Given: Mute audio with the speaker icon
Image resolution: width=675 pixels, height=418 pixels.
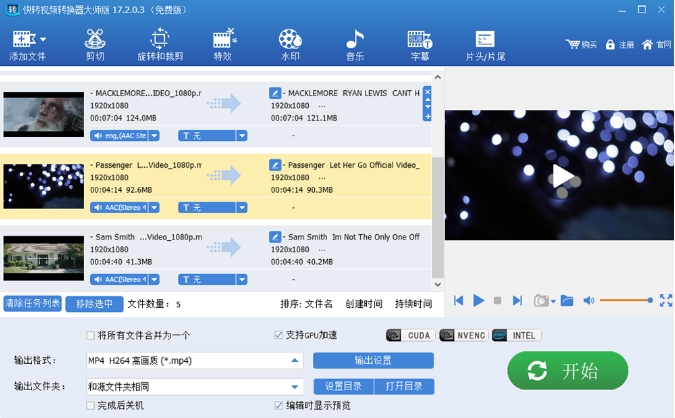Looking at the screenshot, I should coord(588,300).
